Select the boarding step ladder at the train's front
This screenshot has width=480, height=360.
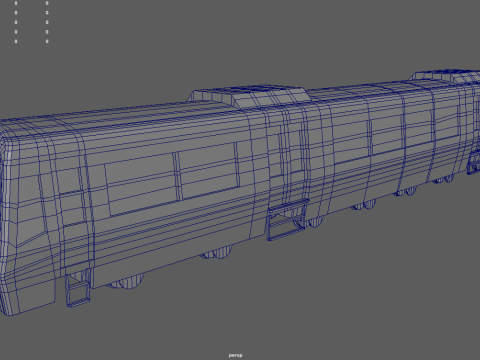[78, 288]
